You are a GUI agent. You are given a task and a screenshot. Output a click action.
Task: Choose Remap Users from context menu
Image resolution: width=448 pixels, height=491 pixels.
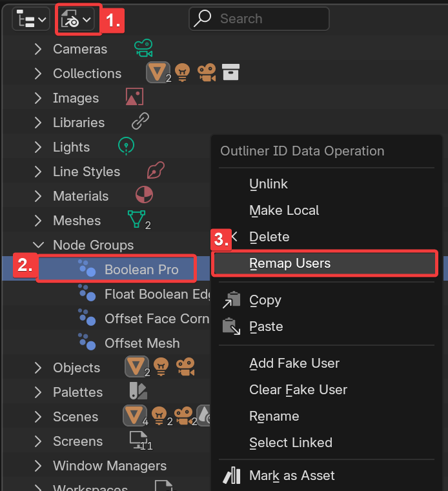pos(290,263)
